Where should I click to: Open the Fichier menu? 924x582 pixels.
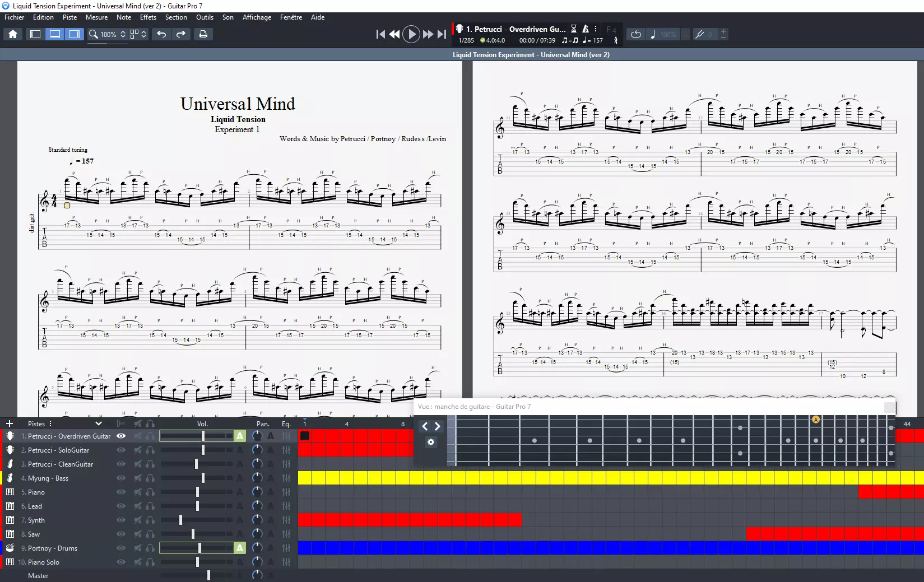coord(15,17)
